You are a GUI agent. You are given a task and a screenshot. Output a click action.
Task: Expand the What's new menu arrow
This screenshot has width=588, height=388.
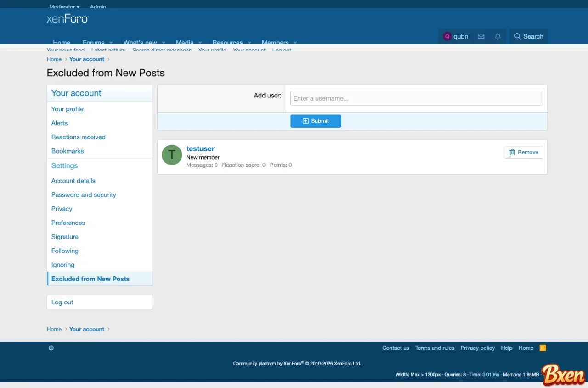click(x=164, y=42)
